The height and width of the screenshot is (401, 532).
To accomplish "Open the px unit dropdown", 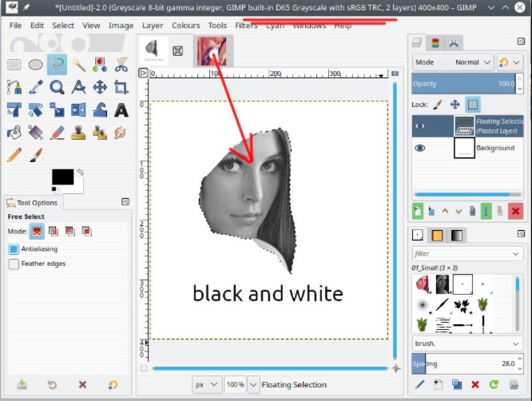I will tap(207, 385).
